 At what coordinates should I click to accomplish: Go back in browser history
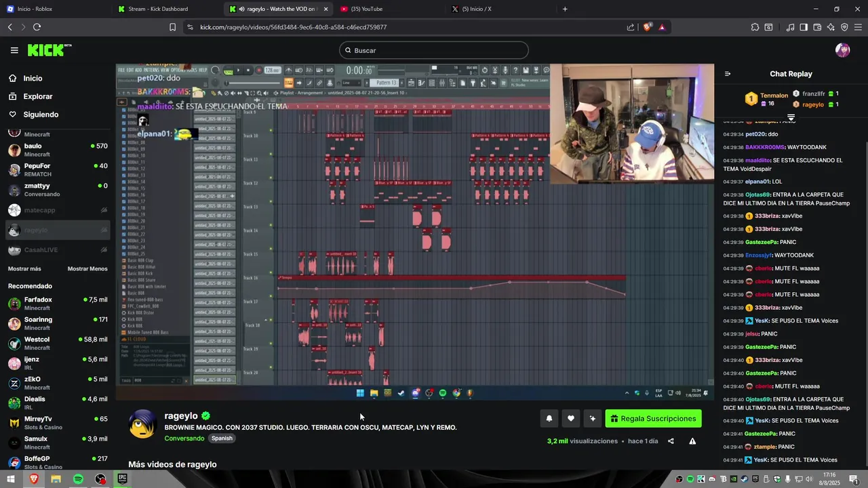(9, 27)
